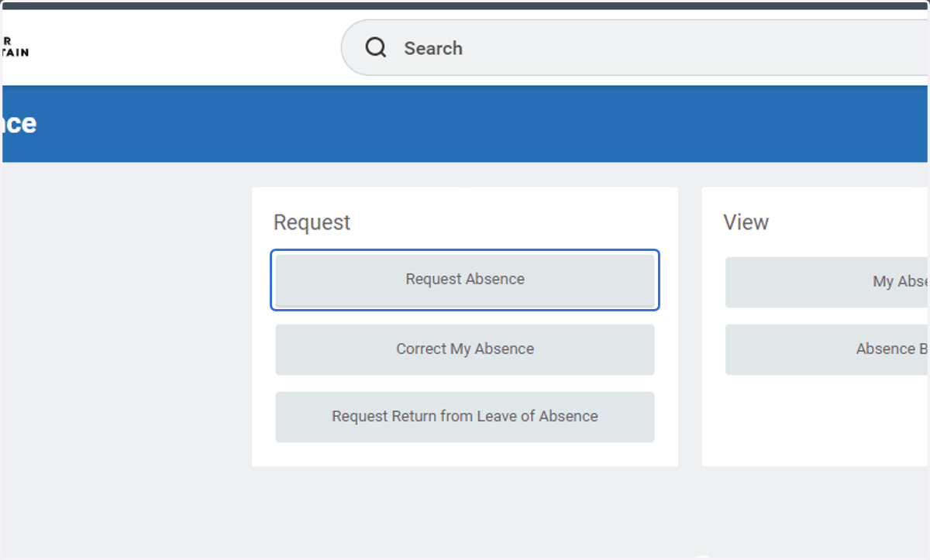Image resolution: width=930 pixels, height=560 pixels.
Task: Focus the Search input field
Action: click(x=635, y=48)
